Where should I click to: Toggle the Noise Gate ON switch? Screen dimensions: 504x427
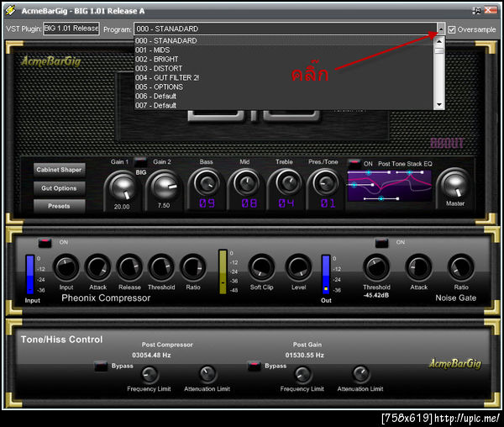coord(381,242)
